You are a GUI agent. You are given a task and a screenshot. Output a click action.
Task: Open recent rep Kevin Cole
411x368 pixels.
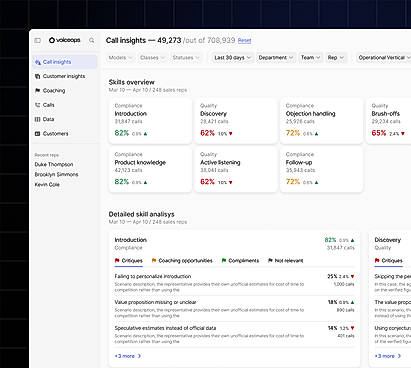click(x=47, y=184)
